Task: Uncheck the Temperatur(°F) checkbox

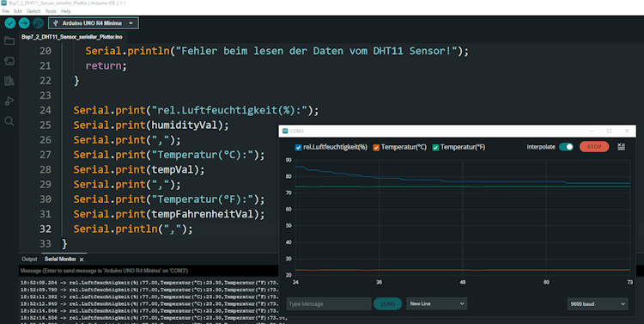Action: tap(435, 147)
